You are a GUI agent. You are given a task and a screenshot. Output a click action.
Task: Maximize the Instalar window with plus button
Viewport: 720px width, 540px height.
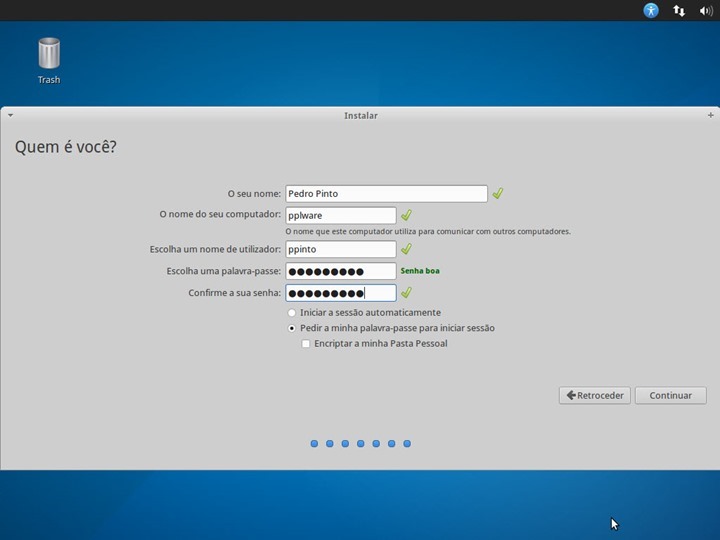click(710, 115)
